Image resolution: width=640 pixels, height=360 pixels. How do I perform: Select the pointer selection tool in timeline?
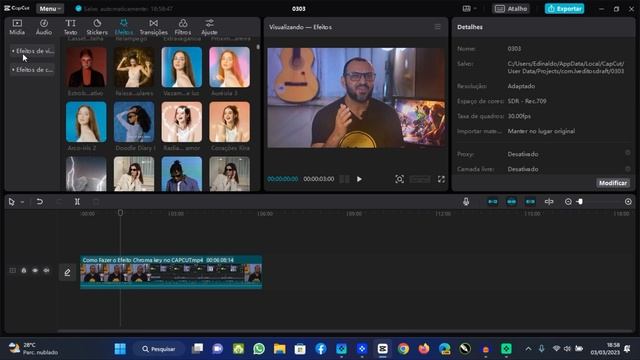[x=11, y=202]
